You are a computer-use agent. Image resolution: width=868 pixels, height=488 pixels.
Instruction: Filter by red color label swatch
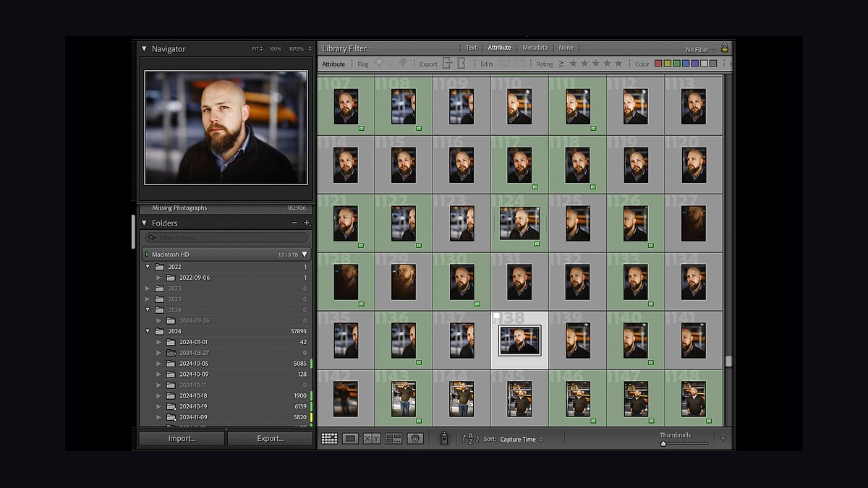[x=658, y=64]
